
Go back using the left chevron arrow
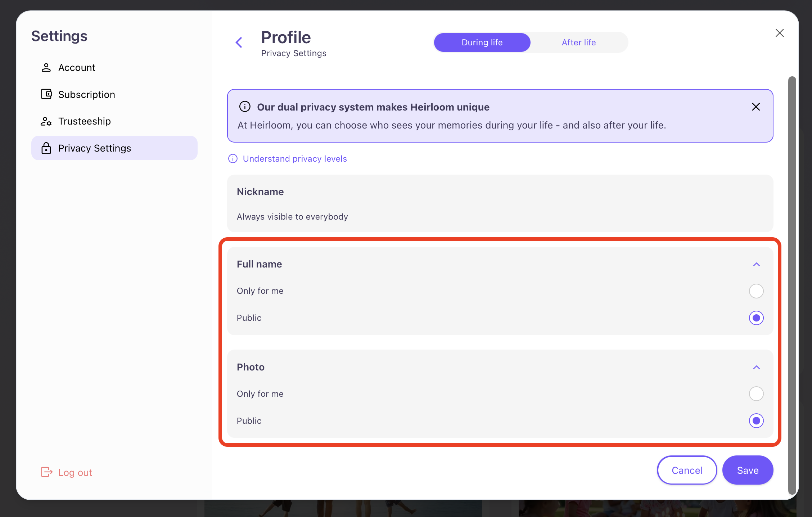[x=239, y=42]
